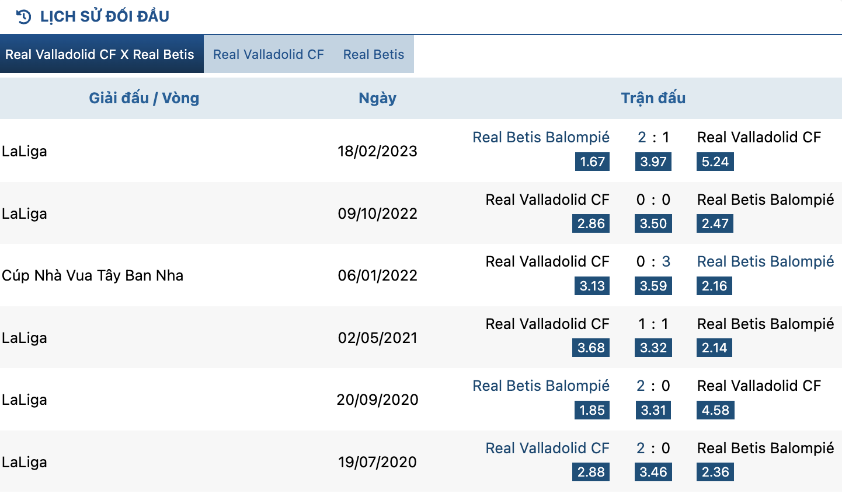This screenshot has width=842, height=504.
Task: Click the 3.68 odds badge
Action: (x=591, y=348)
